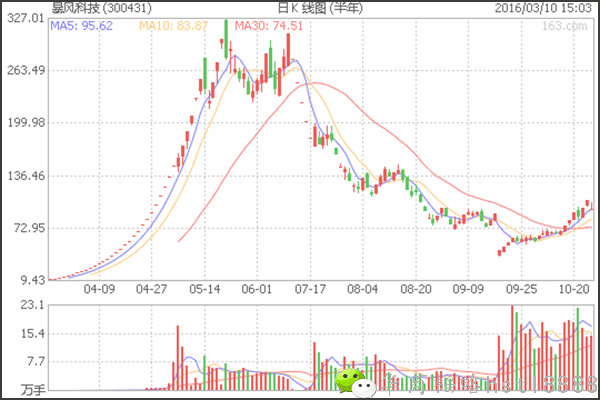Screen dimensions: 600x400
Task: Click the 15.4 volume axis label
Action: tap(33, 333)
